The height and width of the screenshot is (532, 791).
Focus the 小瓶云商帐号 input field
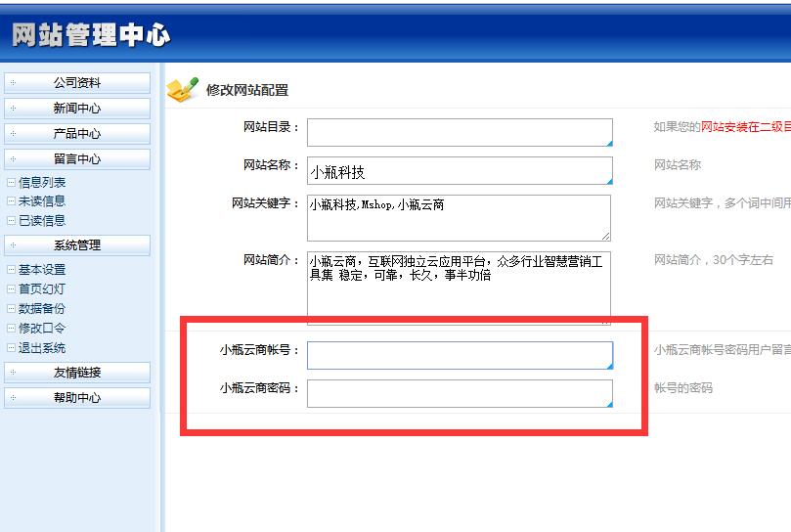[460, 355]
